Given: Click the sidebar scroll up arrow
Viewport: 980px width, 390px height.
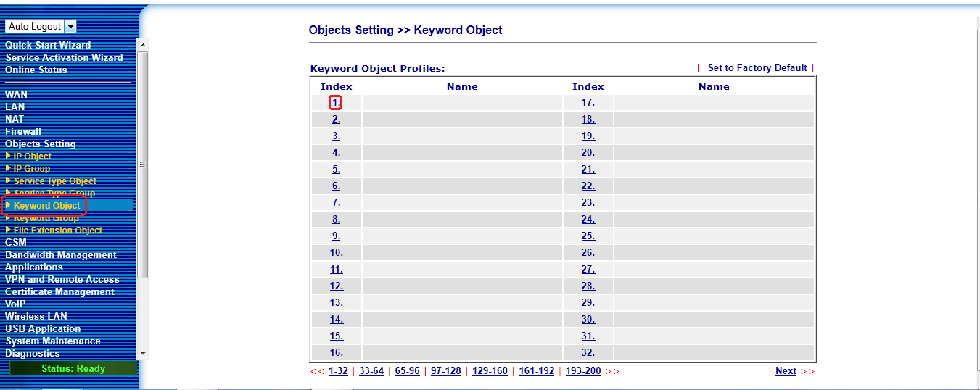Looking at the screenshot, I should pos(143,45).
